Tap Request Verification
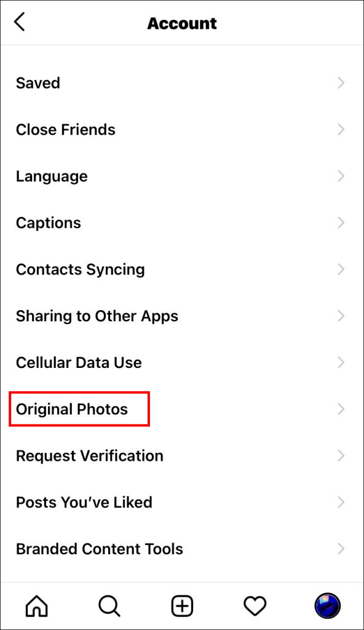The width and height of the screenshot is (364, 630). click(89, 455)
